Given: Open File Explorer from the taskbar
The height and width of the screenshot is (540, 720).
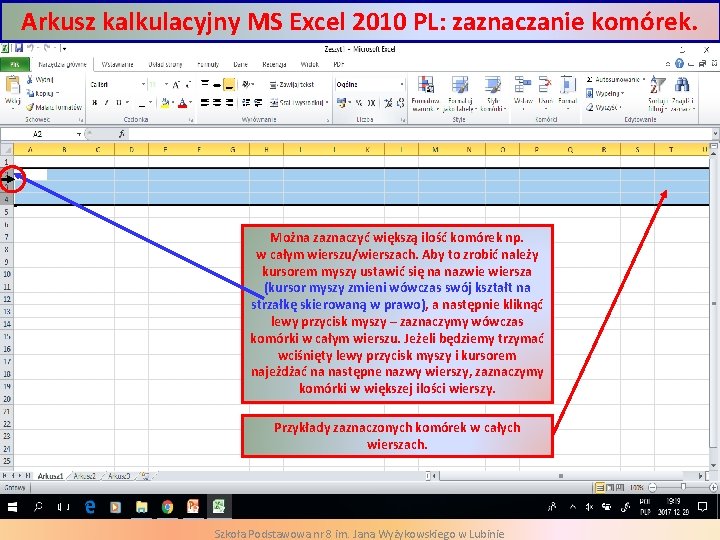Looking at the screenshot, I should pyautogui.click(x=141, y=507).
